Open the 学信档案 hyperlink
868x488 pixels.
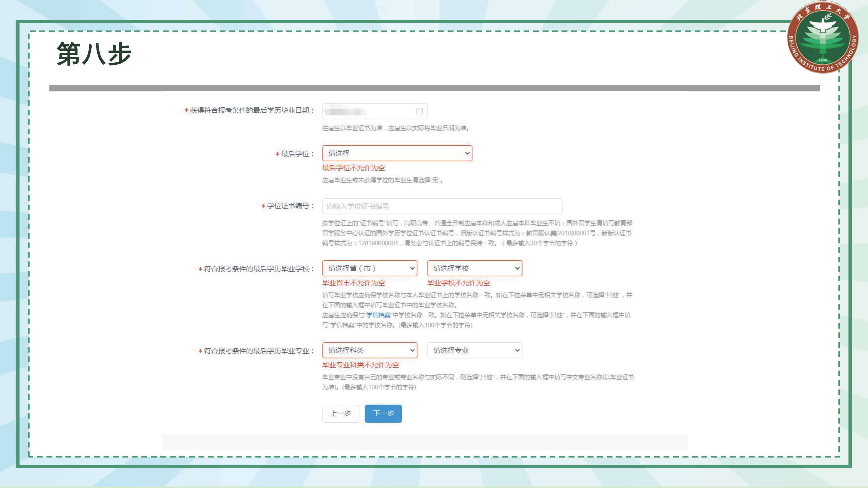[x=378, y=315]
